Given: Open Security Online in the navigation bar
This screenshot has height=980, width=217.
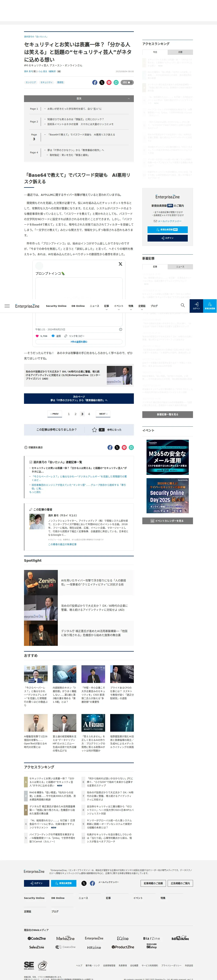Looking at the screenshot, I should 56,306.
